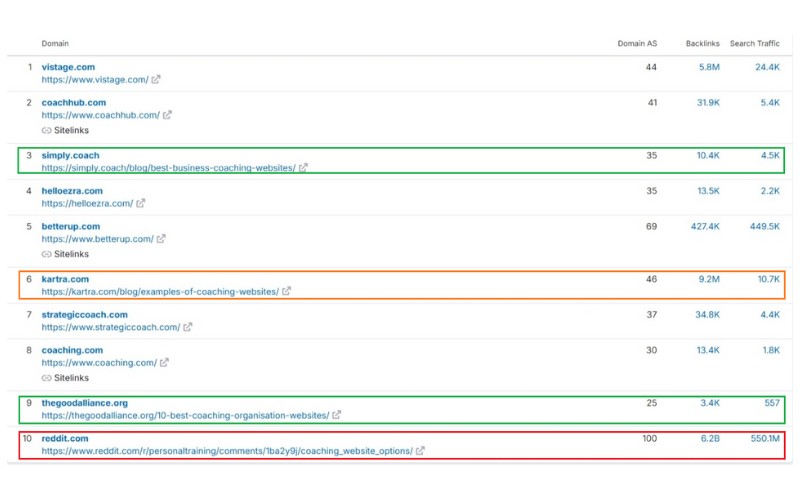Click reddit.com search traffic 550.1M

[x=765, y=439]
